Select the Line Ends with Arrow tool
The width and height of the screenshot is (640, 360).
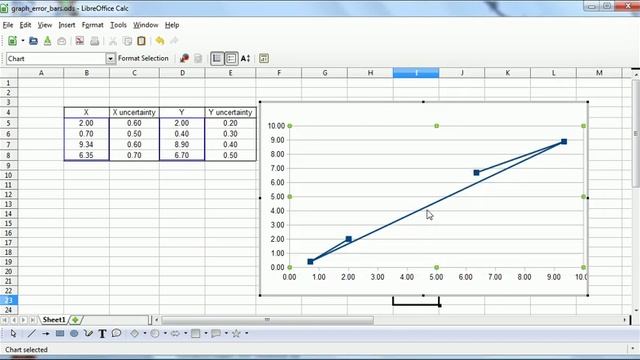[x=46, y=333]
